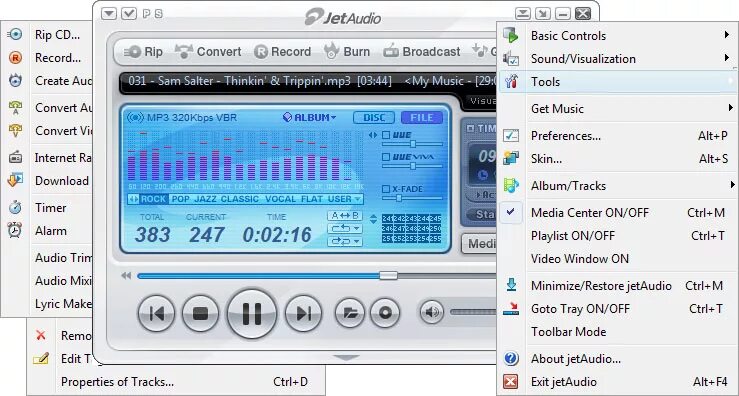Click the Edit Tag pencil icon in track menu
The width and height of the screenshot is (739, 396).
[x=41, y=359]
